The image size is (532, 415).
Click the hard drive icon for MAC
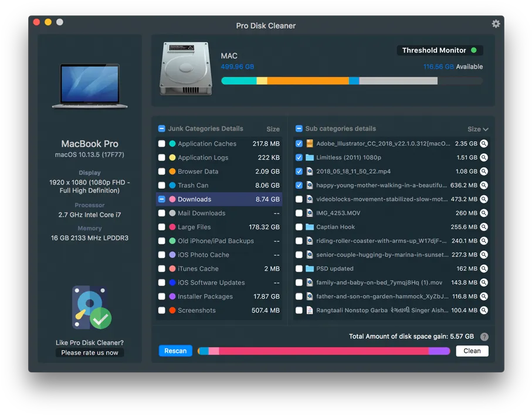click(186, 69)
